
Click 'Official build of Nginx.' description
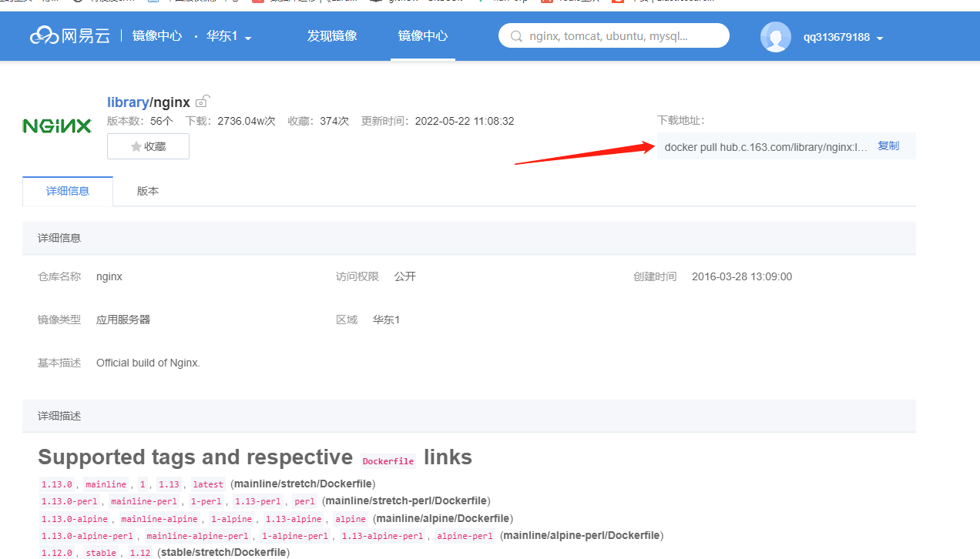(x=148, y=363)
